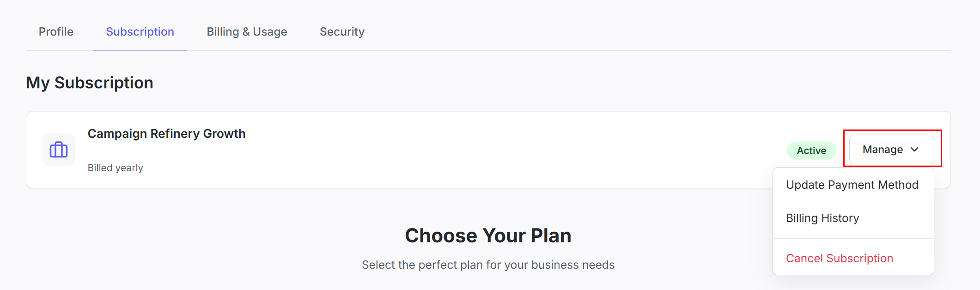Open Billing History from menu
This screenshot has height=290, width=980.
click(x=822, y=218)
